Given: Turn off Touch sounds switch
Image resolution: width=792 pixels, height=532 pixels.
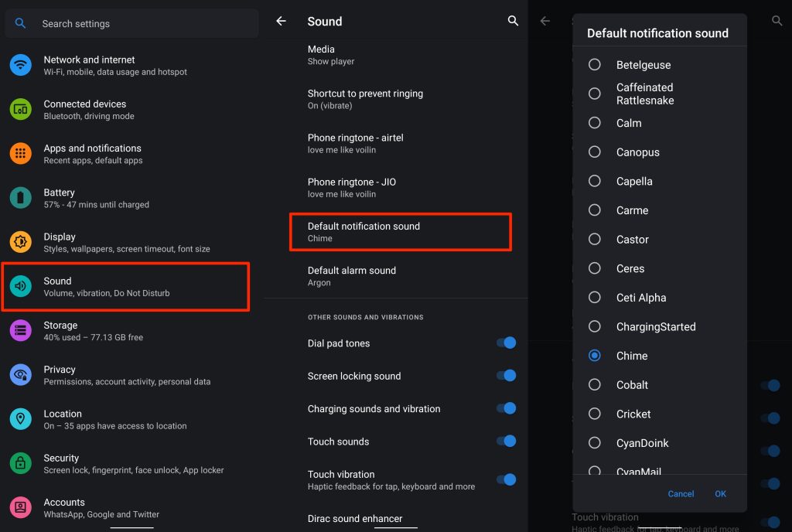Looking at the screenshot, I should point(506,442).
